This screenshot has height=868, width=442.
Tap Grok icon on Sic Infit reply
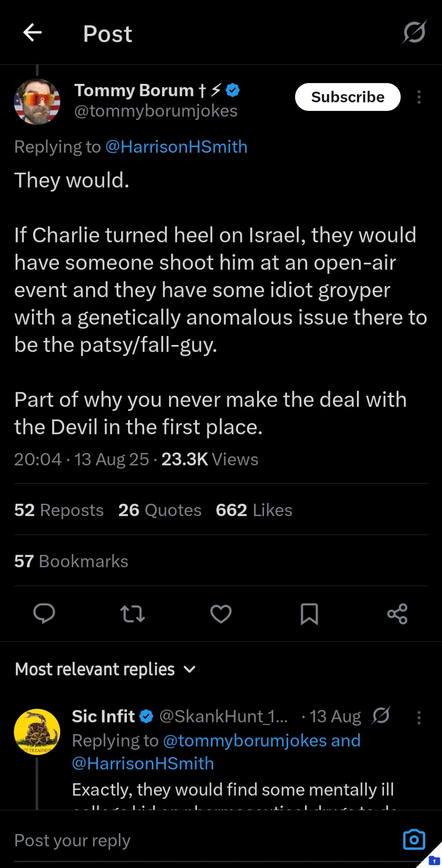(381, 716)
